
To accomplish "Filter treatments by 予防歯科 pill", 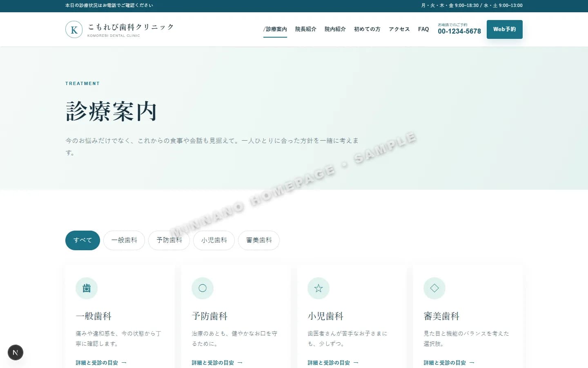I will 169,240.
